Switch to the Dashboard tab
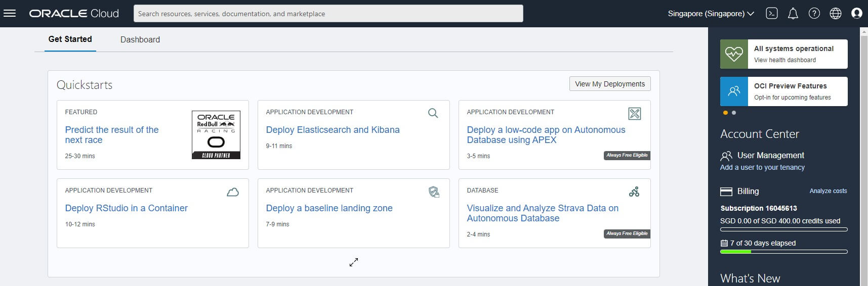 click(x=140, y=39)
